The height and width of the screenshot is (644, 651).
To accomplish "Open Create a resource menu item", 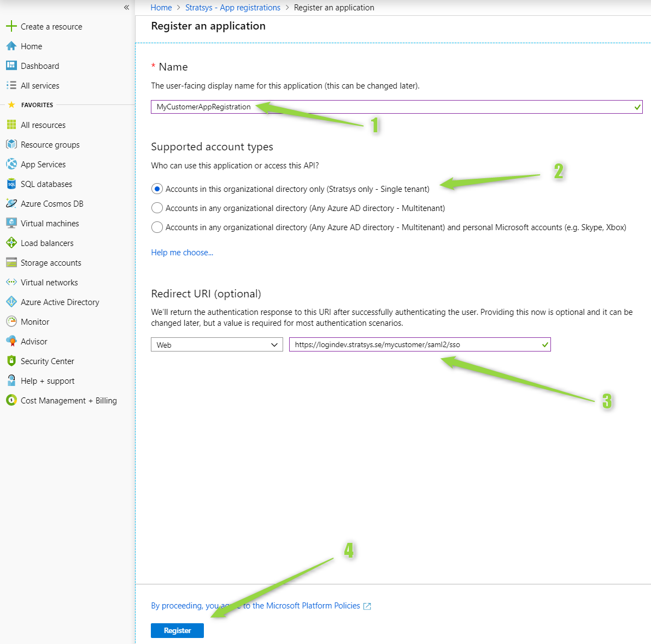I will (x=51, y=27).
